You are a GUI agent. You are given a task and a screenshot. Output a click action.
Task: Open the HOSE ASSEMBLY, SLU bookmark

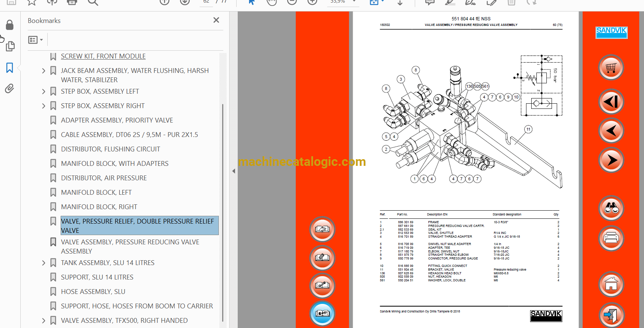[93, 292]
